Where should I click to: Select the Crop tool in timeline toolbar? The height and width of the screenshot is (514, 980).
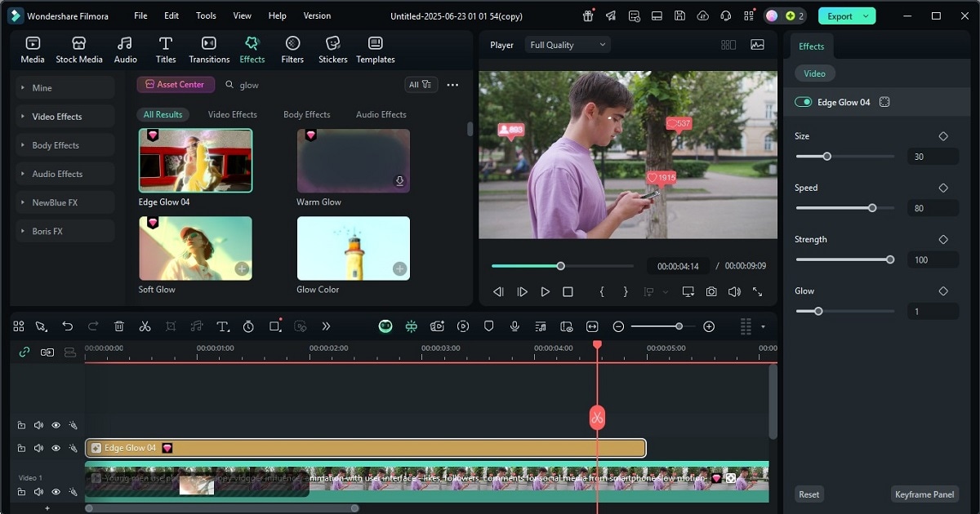point(171,326)
